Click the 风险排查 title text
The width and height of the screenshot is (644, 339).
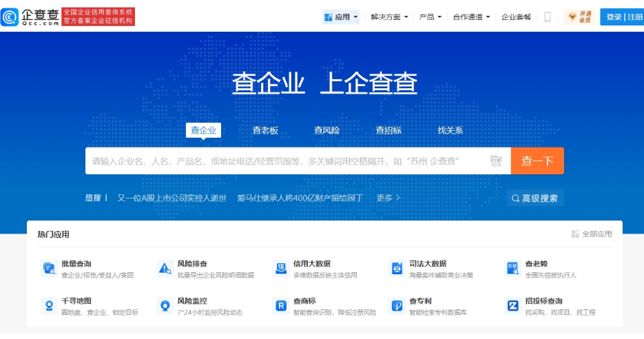192,264
